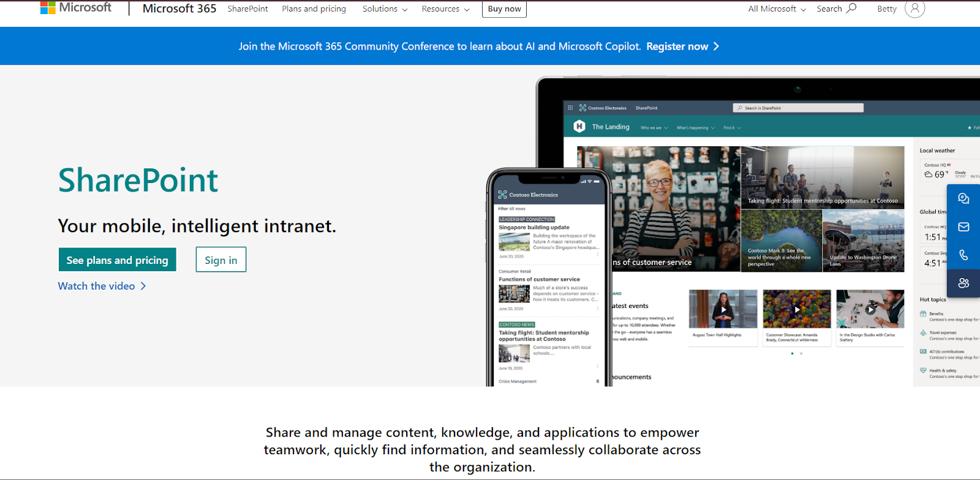This screenshot has height=480, width=980.
Task: Open the SharePoint nav link
Action: (x=247, y=9)
